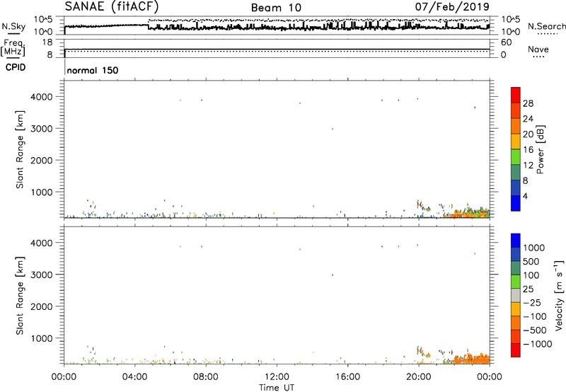Click the yellow-orange 16–20 dB power swatch
Image resolution: width=566 pixels, height=392 pixels.
(516, 142)
